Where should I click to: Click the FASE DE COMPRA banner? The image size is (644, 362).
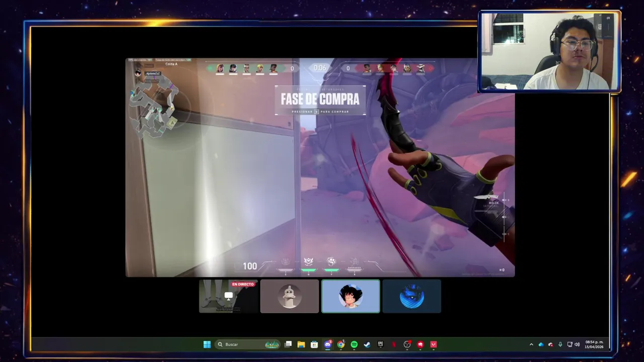[320, 100]
